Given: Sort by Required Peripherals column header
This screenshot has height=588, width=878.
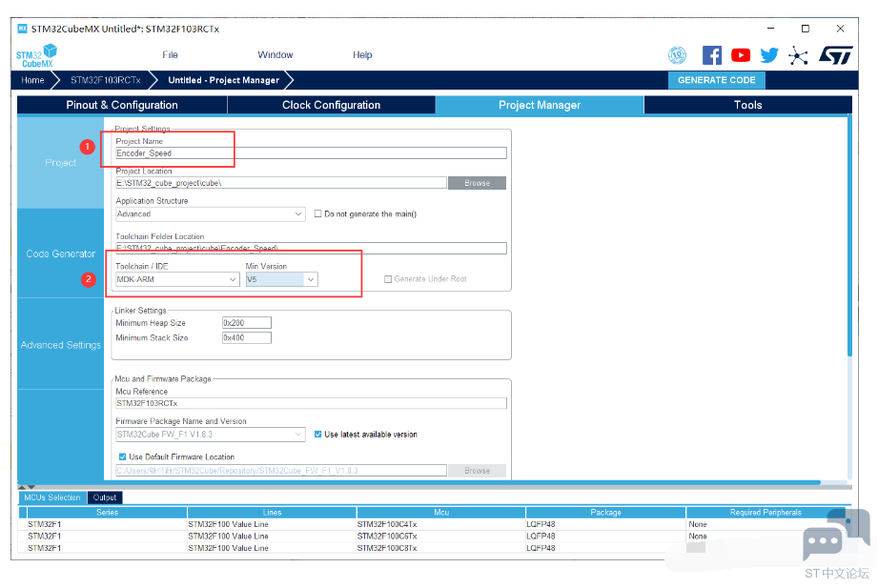Looking at the screenshot, I should click(x=766, y=513).
